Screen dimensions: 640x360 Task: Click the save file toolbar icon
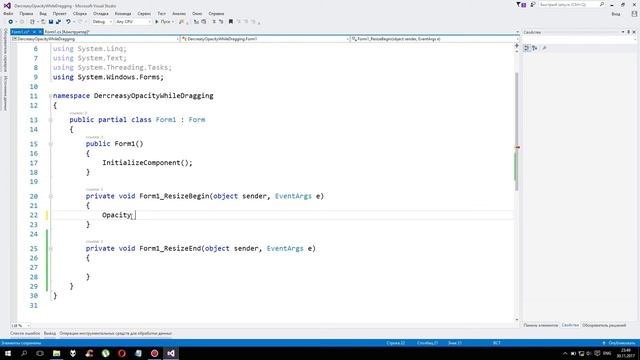tap(51, 22)
